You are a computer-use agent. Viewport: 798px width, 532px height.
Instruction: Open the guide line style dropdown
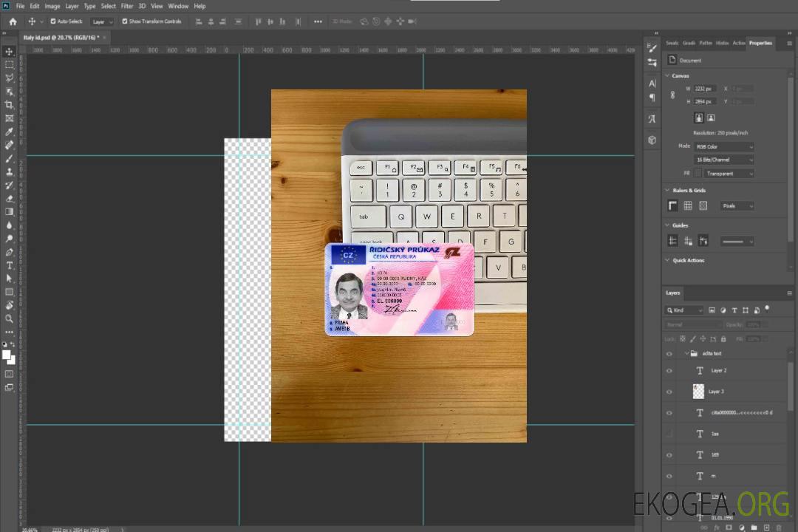pyautogui.click(x=737, y=242)
